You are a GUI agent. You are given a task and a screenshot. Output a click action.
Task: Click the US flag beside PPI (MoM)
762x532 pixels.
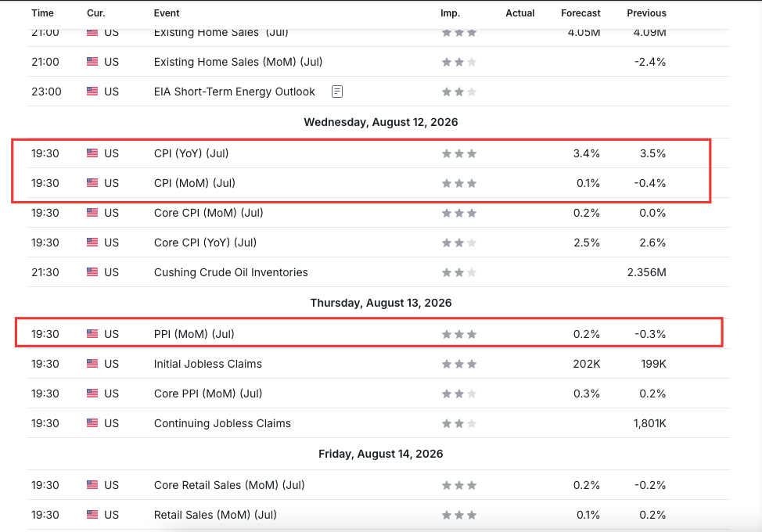click(92, 334)
